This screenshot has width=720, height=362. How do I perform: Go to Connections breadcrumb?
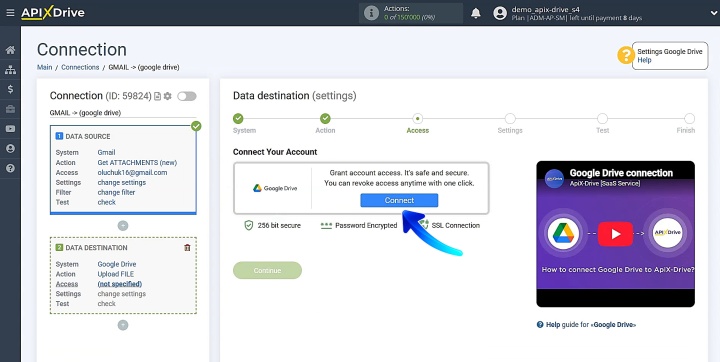(80, 67)
